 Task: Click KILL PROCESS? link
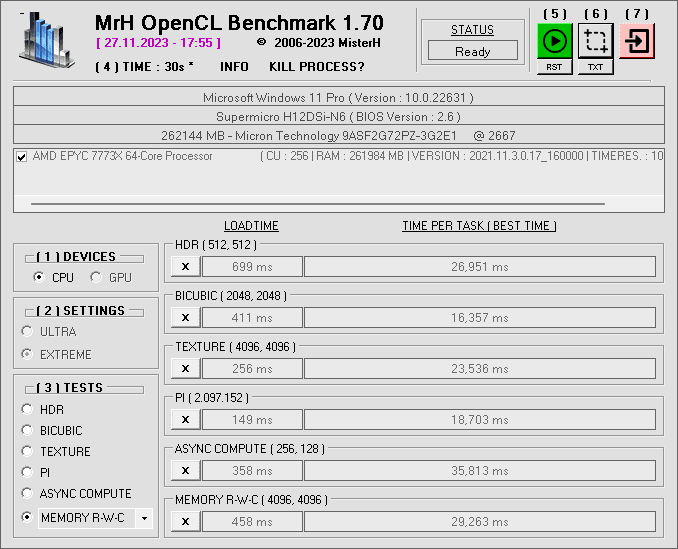coord(317,67)
